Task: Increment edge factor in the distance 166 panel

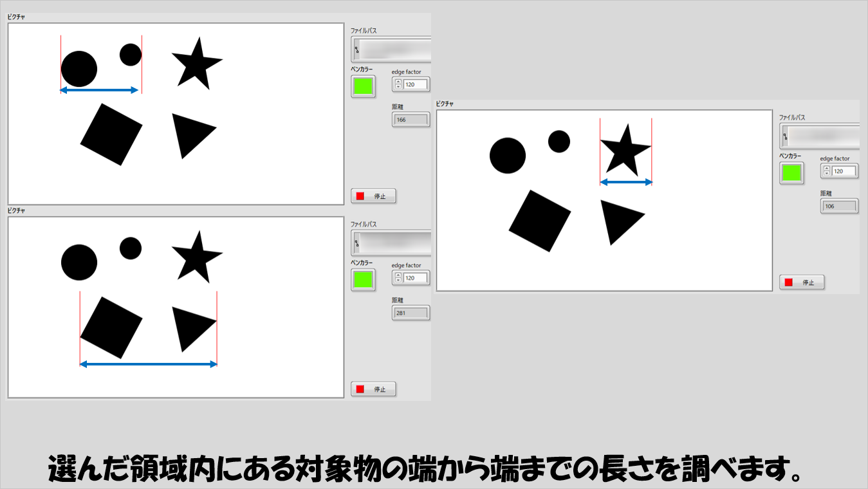Action: pyautogui.click(x=398, y=82)
